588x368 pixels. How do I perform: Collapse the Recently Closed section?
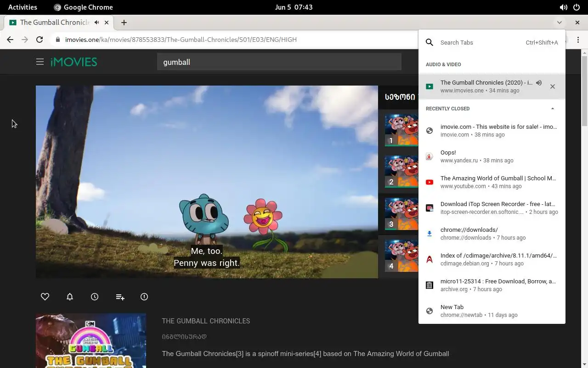(x=553, y=109)
